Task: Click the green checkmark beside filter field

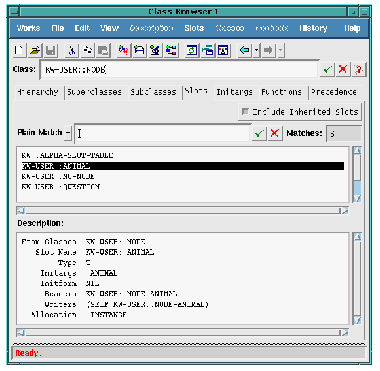Action: click(x=259, y=133)
